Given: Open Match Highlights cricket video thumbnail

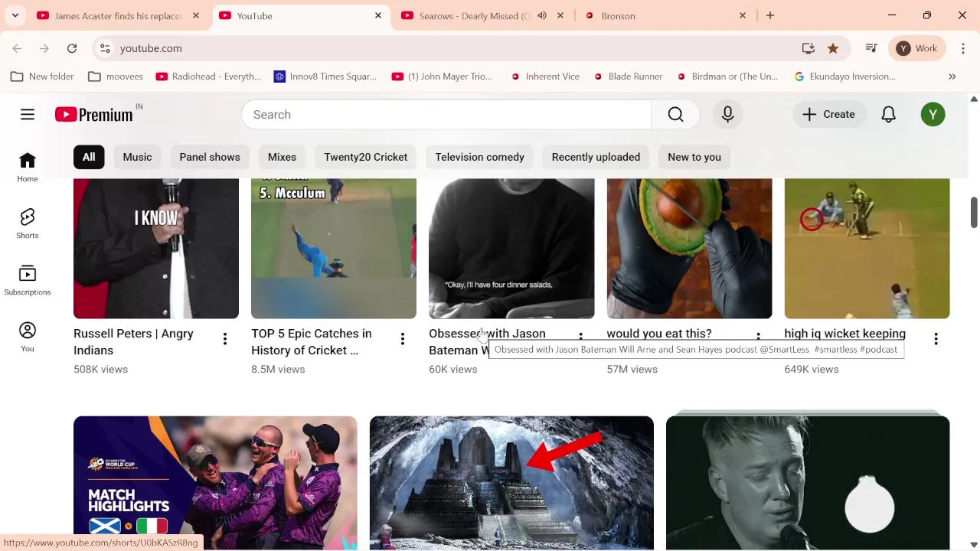Looking at the screenshot, I should pos(215,483).
